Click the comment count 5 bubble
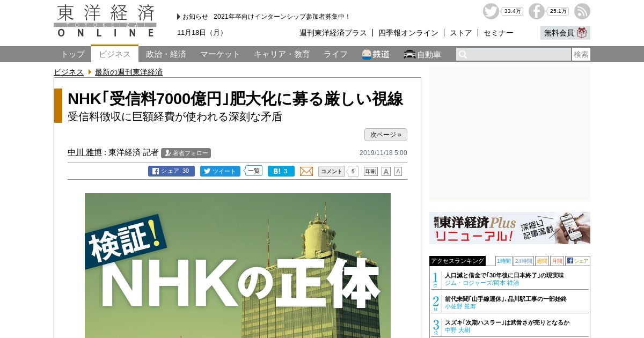 [353, 172]
